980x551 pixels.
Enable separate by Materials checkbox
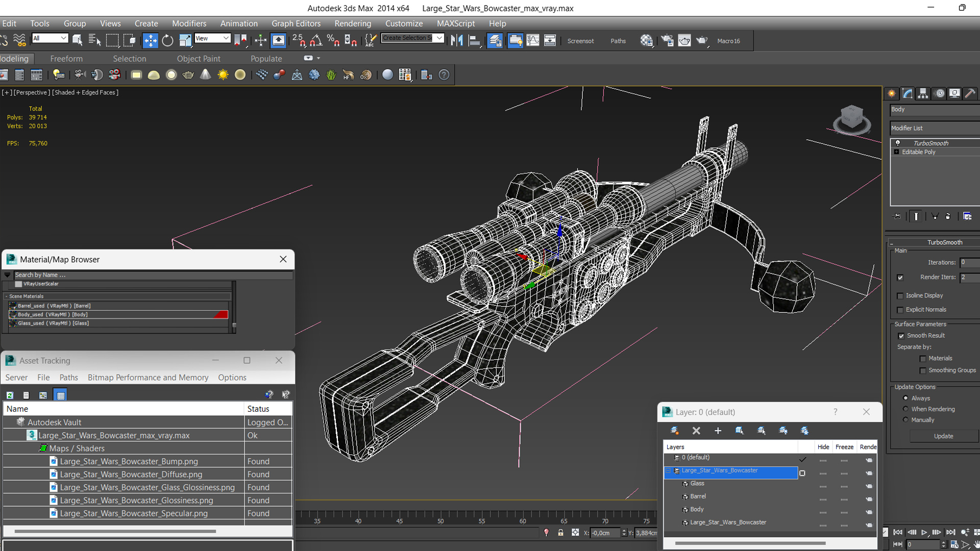tap(923, 359)
